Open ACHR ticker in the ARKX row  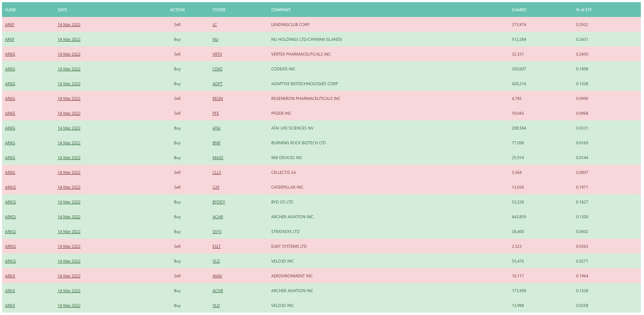[218, 291]
